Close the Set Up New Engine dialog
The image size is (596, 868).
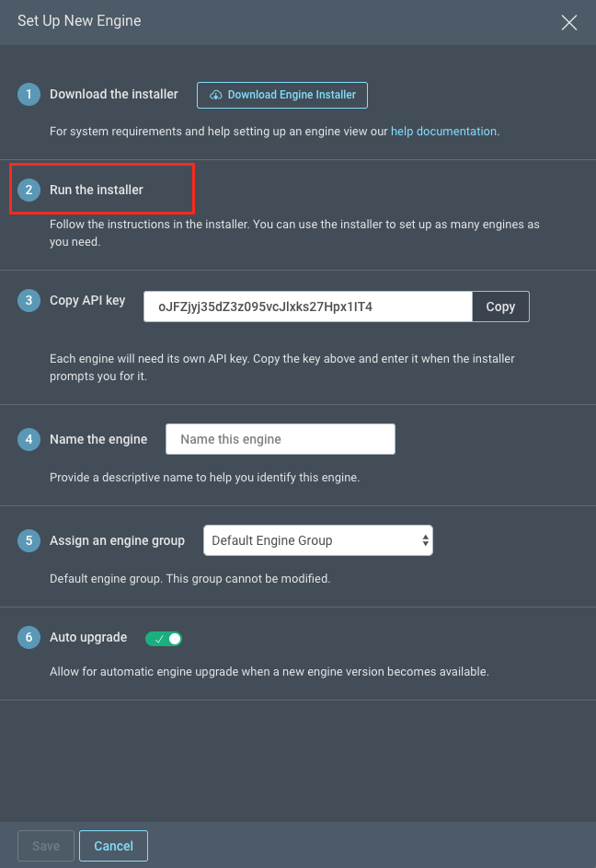click(569, 23)
